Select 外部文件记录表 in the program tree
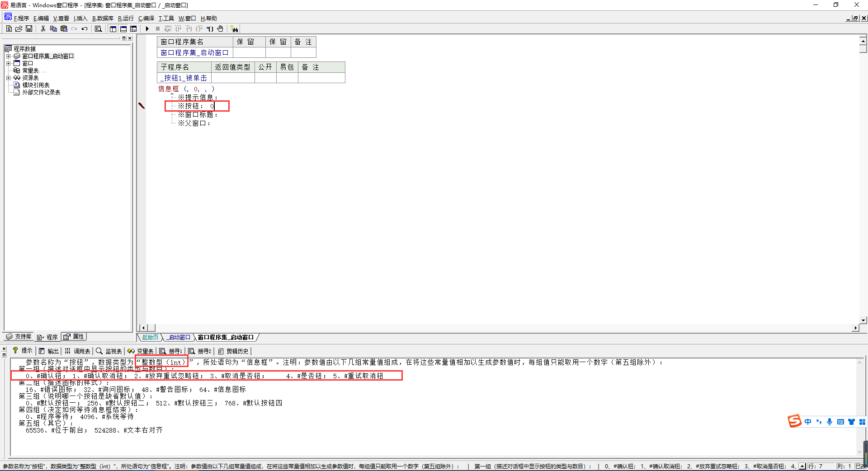This screenshot has width=868, height=471. (x=41, y=92)
